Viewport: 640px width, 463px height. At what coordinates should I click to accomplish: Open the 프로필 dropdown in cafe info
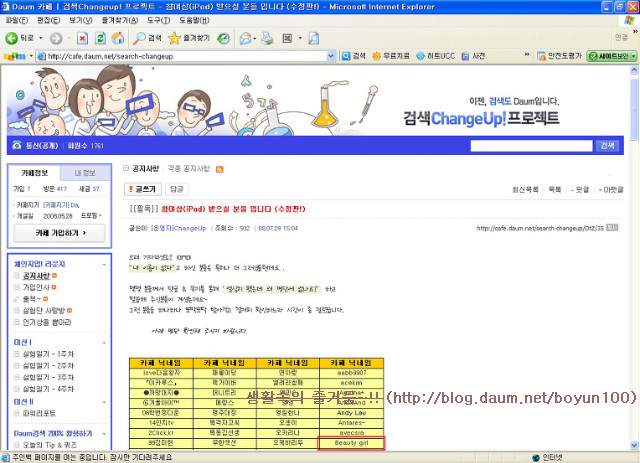pyautogui.click(x=91, y=216)
